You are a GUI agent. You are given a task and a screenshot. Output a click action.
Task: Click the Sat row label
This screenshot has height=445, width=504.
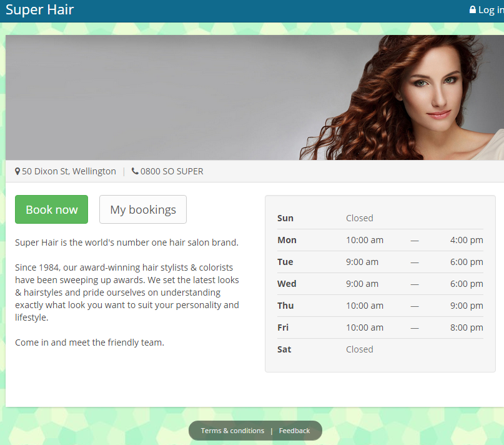(284, 349)
